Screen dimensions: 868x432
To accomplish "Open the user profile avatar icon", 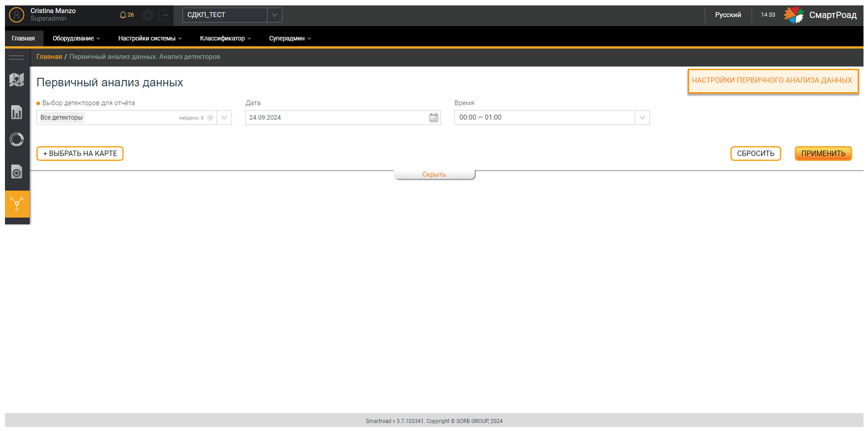I will (17, 15).
